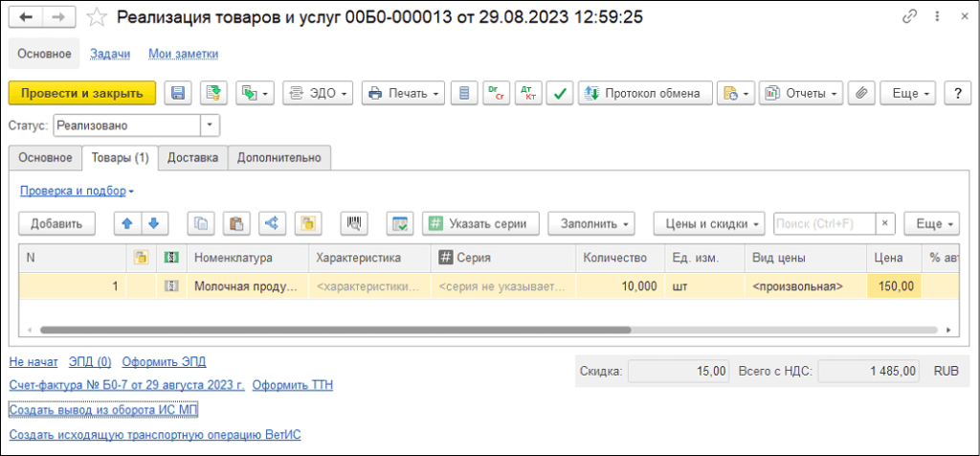
Task: Go forward with the right arrow button
Action: pos(58,17)
